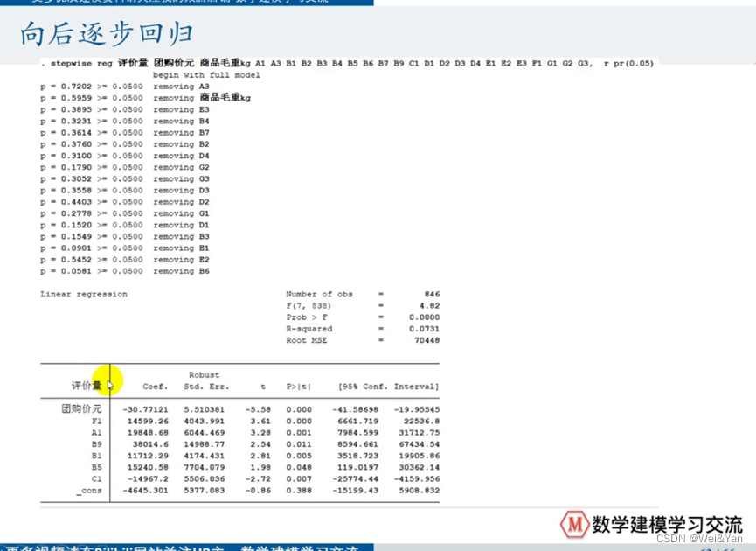The image size is (756, 551).
Task: Select the upper bound '67434.54'
Action: (x=420, y=444)
